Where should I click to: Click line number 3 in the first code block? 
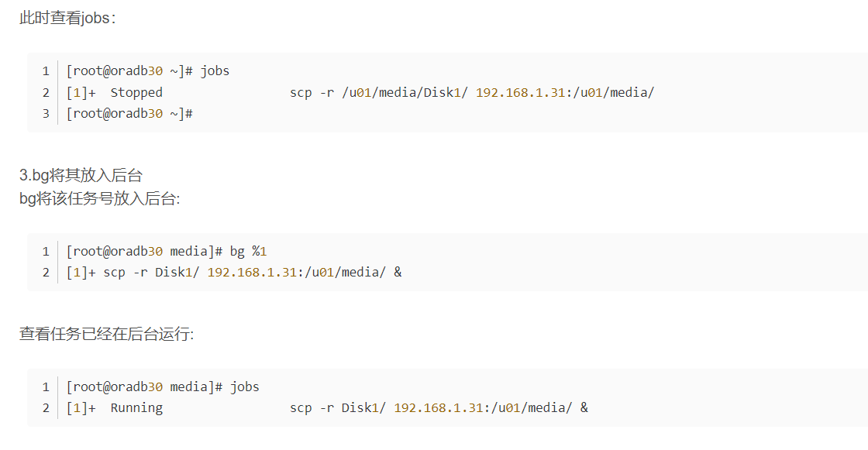(x=46, y=114)
